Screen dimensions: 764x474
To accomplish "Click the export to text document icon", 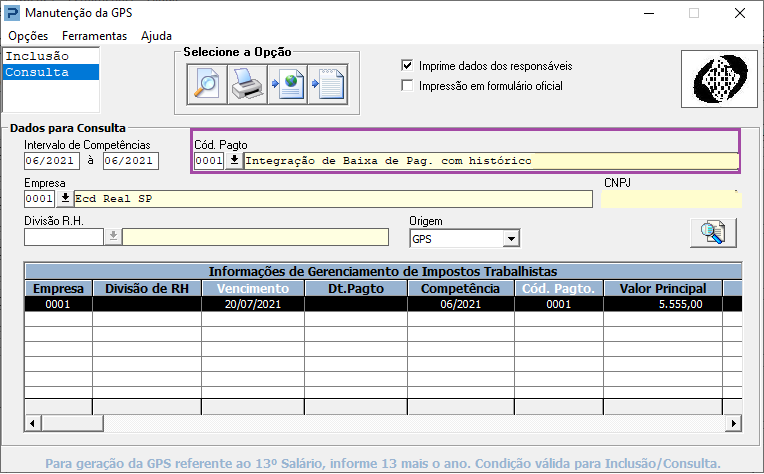I will pos(328,84).
